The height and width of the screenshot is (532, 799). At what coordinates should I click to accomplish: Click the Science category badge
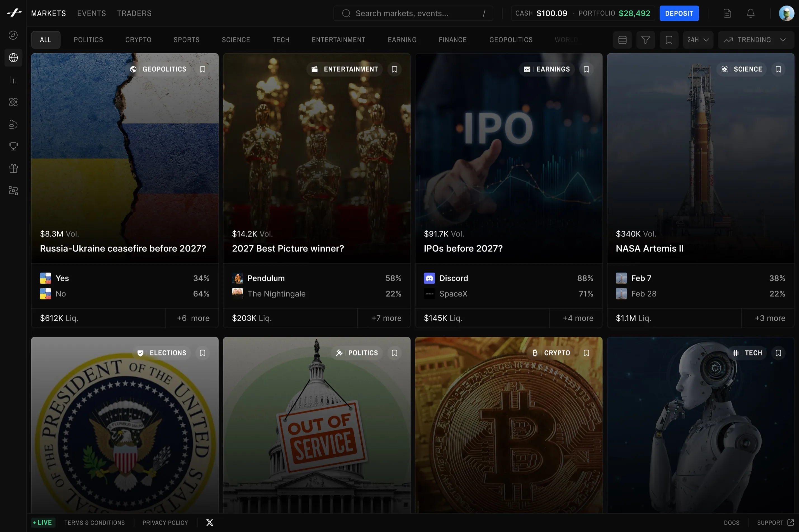point(742,69)
